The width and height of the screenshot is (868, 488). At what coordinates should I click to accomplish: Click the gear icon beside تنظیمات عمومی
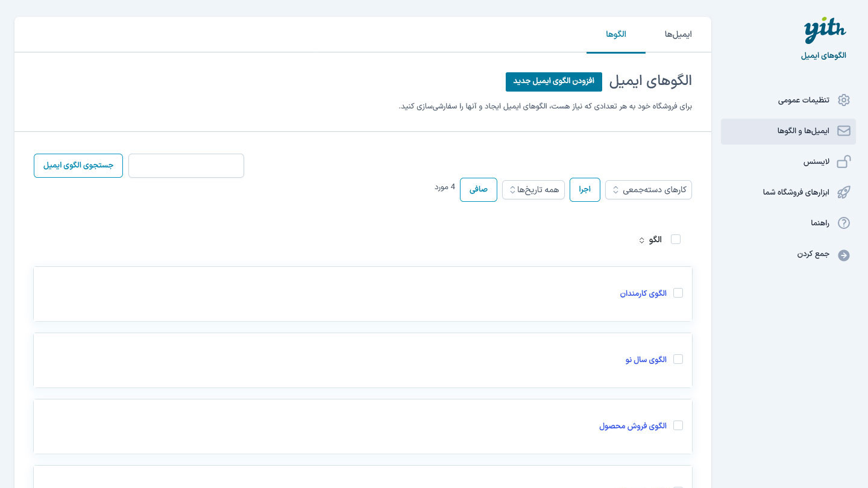click(844, 100)
